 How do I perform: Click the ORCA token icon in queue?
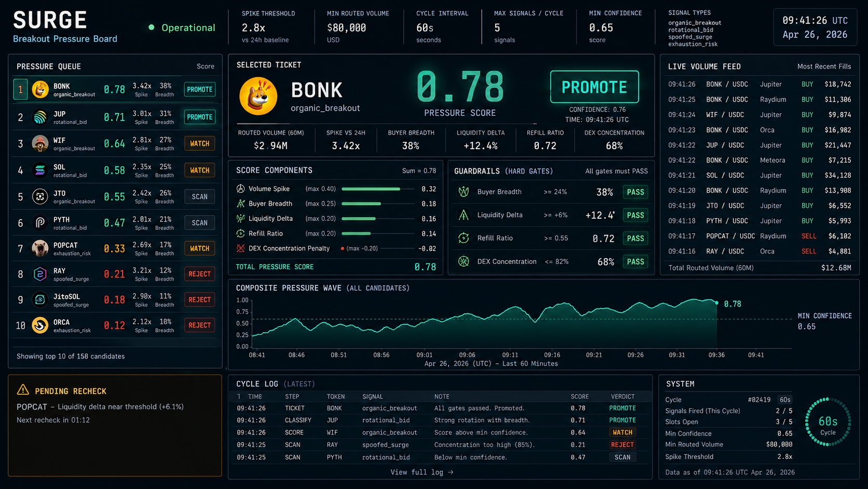point(40,325)
